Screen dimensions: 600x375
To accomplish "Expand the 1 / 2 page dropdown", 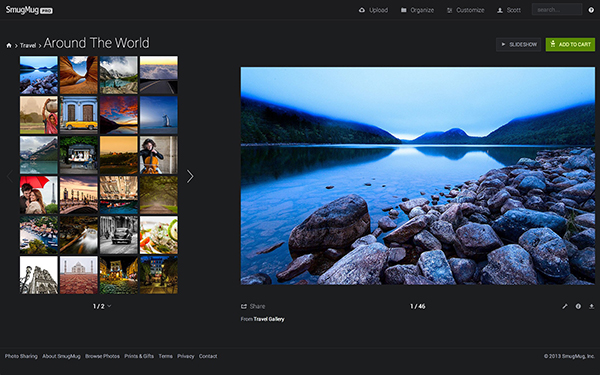I will coord(102,306).
